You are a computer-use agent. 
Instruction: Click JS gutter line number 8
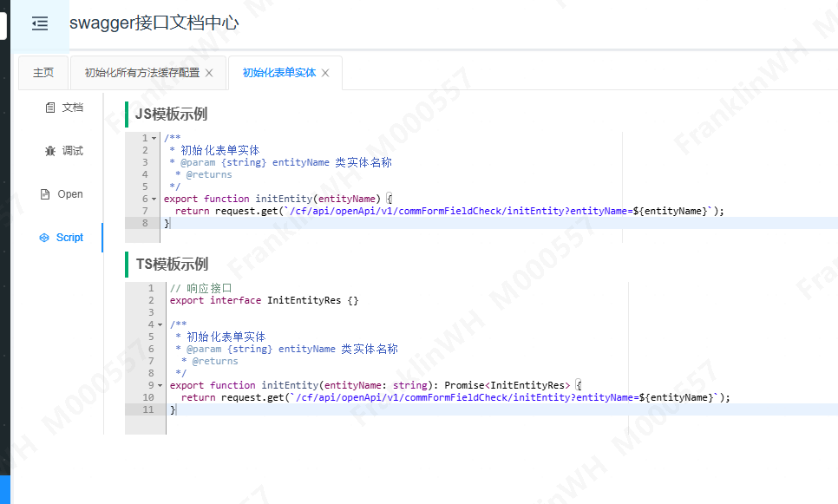(145, 223)
